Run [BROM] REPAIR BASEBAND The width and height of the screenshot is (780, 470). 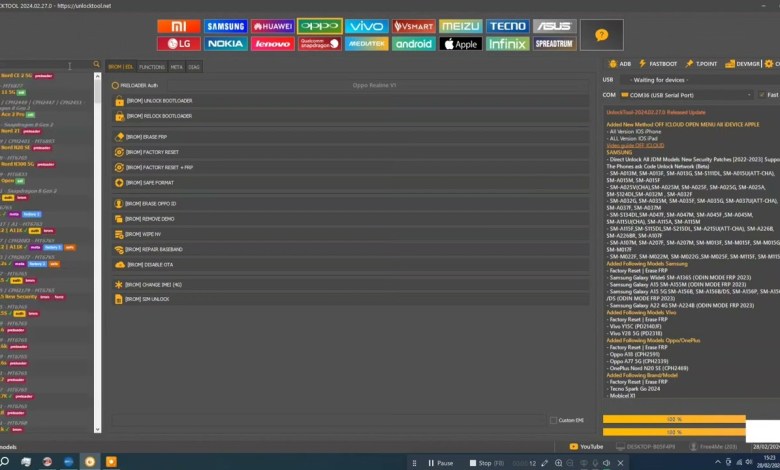(351, 249)
